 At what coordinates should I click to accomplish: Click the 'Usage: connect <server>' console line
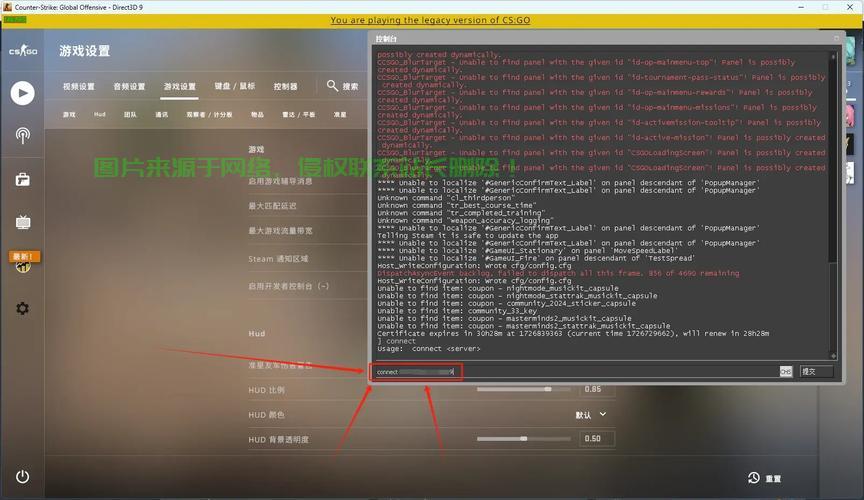click(429, 348)
